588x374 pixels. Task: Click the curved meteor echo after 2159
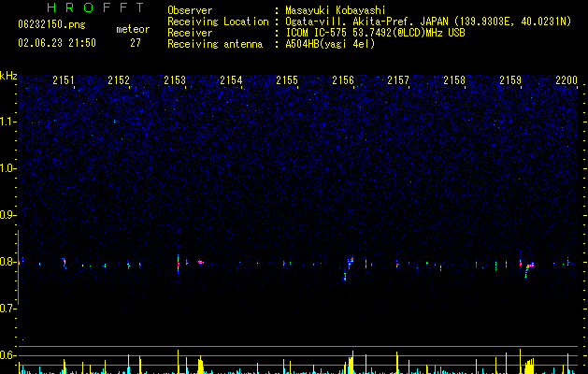tap(529, 269)
